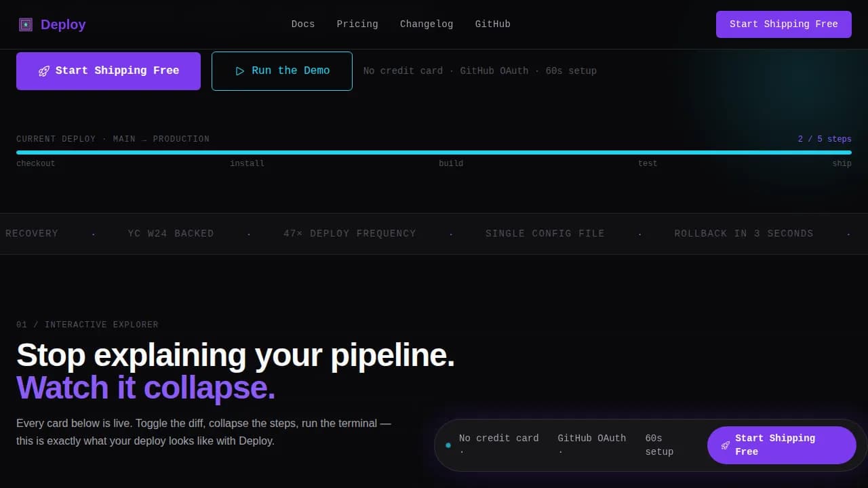Viewport: 868px width, 488px height.
Task: Click the Deploy logo icon
Action: click(26, 24)
